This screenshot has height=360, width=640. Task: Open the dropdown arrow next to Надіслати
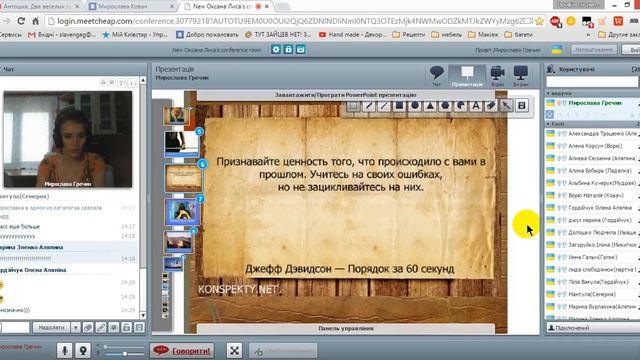(x=76, y=327)
